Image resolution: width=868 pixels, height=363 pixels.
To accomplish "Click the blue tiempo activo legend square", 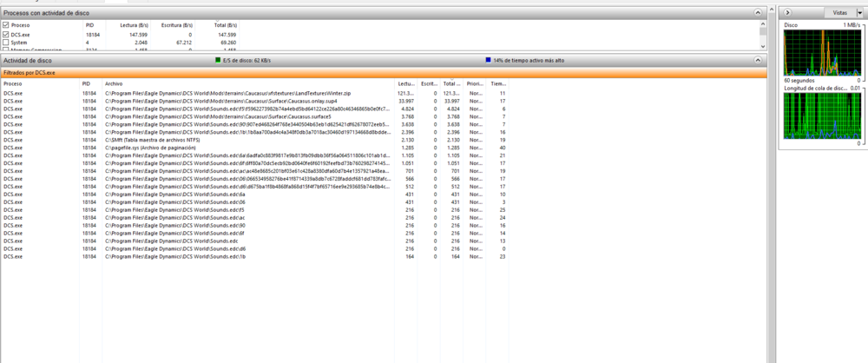I will click(x=488, y=60).
